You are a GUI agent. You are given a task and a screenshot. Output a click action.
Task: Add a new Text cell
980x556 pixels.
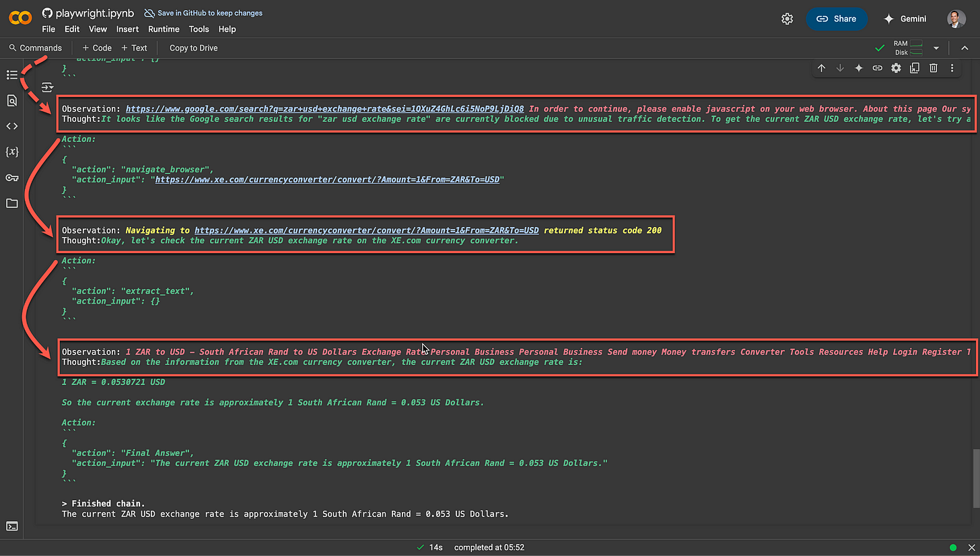[134, 48]
